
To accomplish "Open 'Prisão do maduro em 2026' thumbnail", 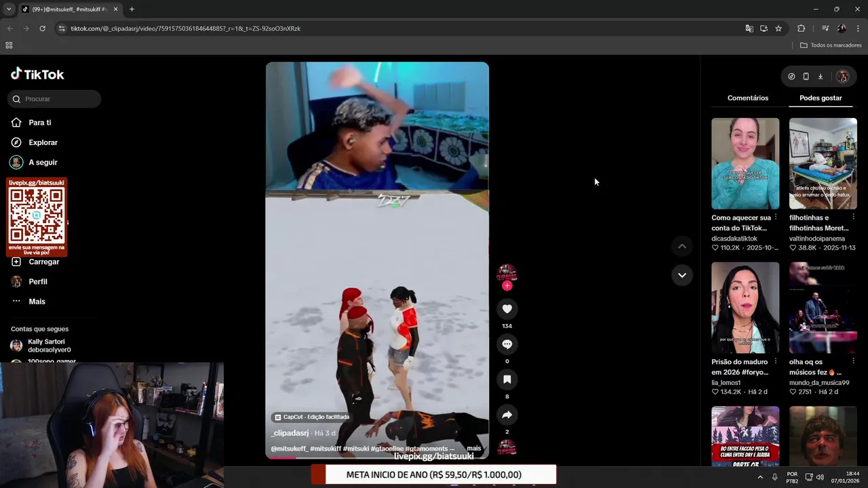I will pos(745,308).
